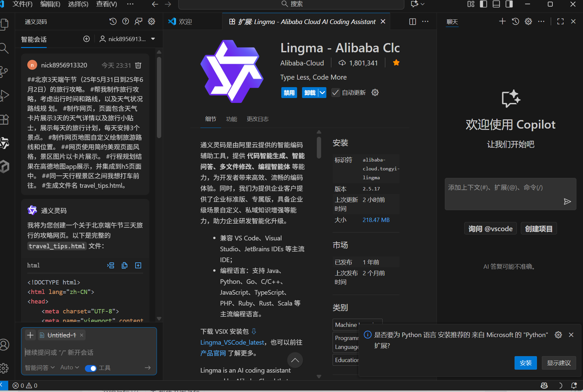Toggle the 自动更新 checkbox
This screenshot has width=583, height=392.
tap(335, 93)
